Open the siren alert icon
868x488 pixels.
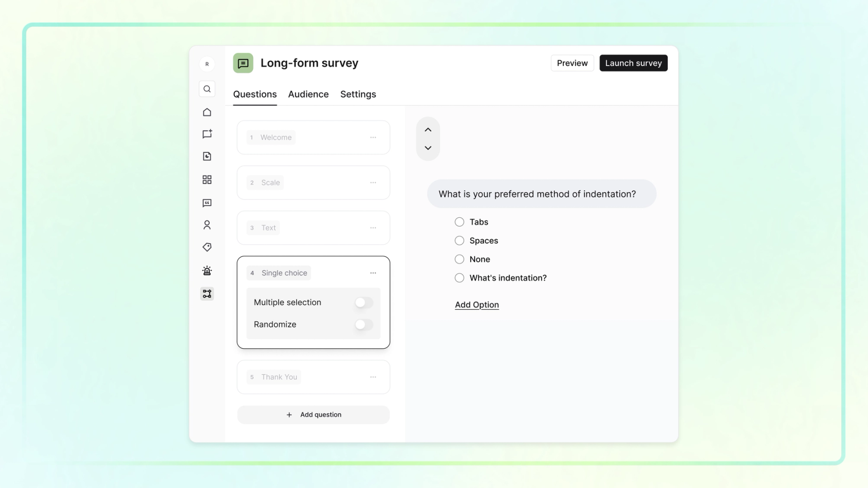click(x=207, y=270)
